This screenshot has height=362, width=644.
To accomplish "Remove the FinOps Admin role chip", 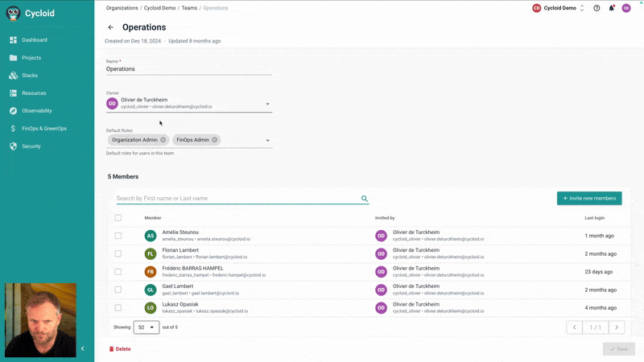I will click(217, 140).
